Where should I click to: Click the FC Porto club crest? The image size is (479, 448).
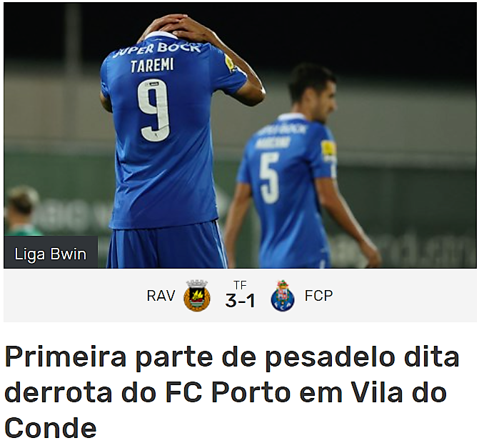click(x=283, y=295)
